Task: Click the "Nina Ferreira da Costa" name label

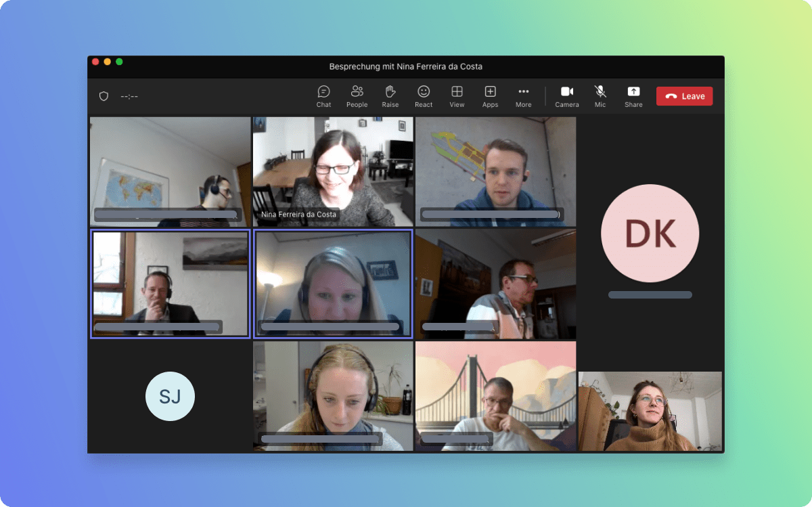Action: tap(298, 215)
